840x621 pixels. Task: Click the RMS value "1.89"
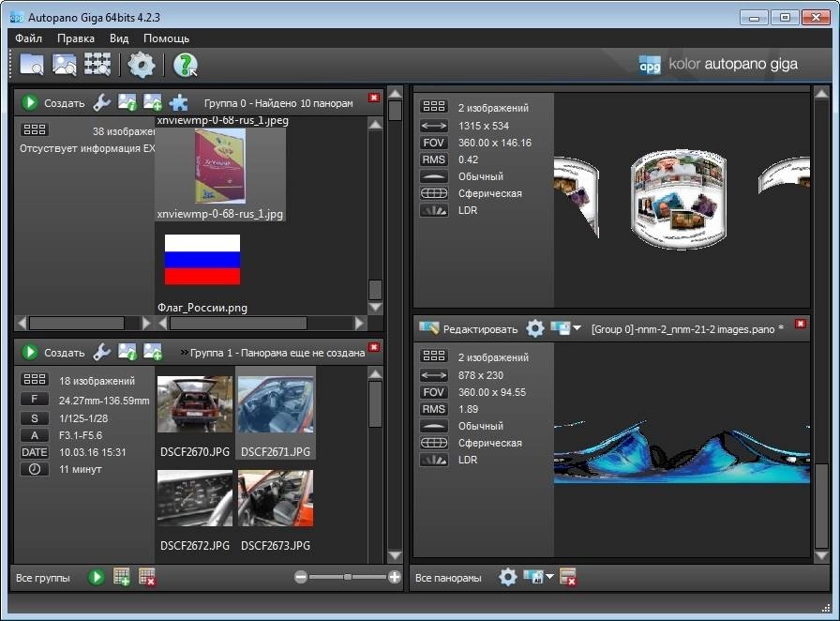coord(468,409)
